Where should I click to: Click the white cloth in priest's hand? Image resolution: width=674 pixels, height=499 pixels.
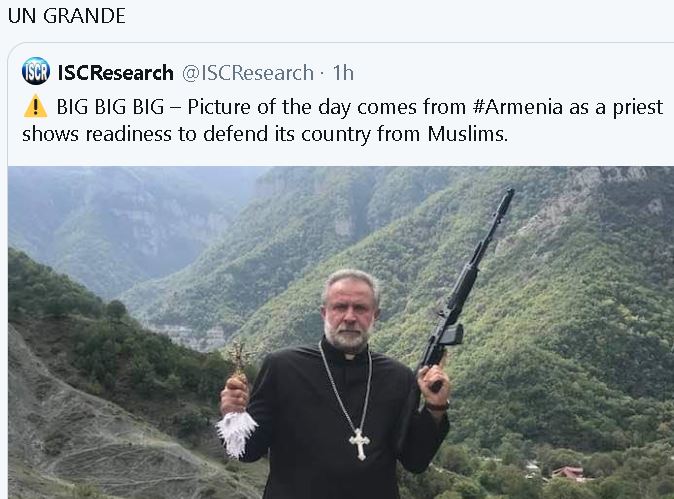pyautogui.click(x=236, y=430)
